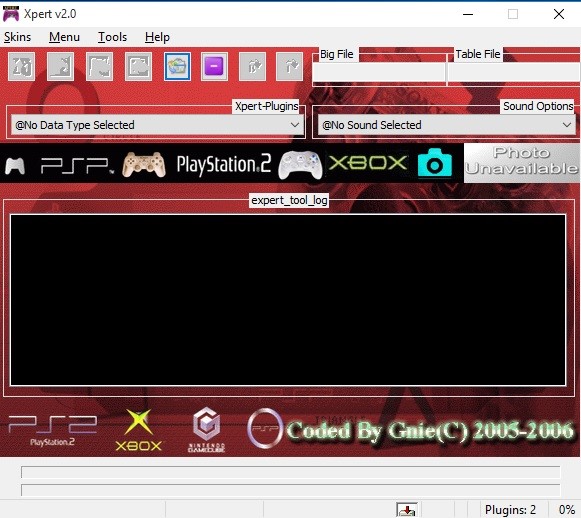Click the Nintendo GameCube logo
581x518 pixels.
[x=206, y=429]
